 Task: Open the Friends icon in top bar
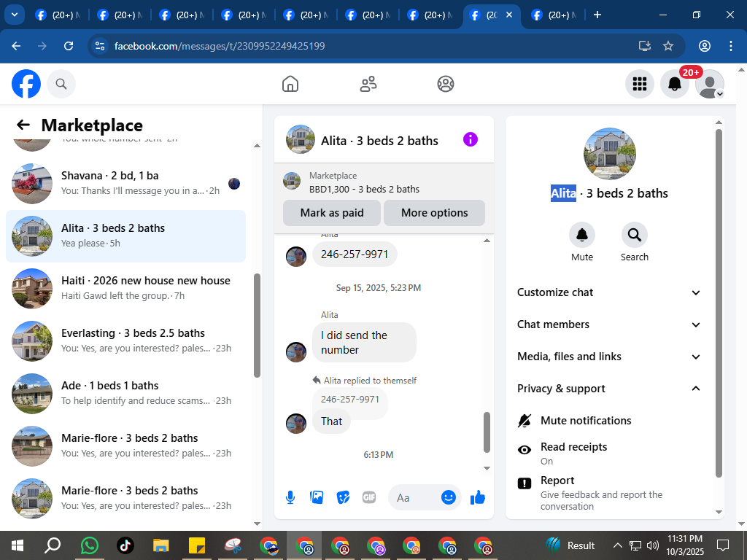click(x=368, y=84)
